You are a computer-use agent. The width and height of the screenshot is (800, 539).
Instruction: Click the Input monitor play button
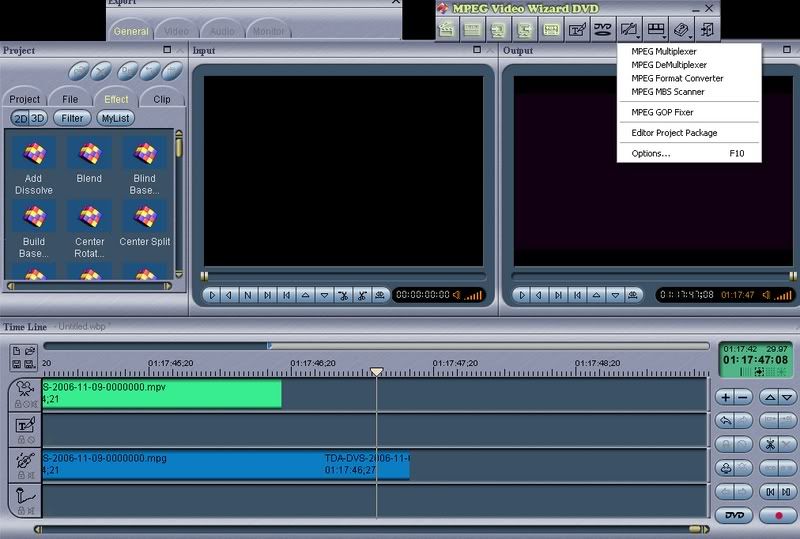(212, 295)
